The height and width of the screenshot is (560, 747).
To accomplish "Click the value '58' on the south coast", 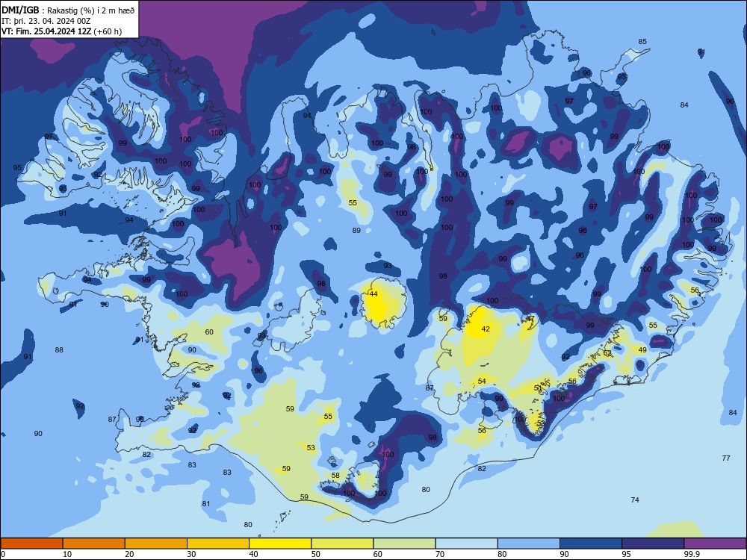I will click(335, 475).
